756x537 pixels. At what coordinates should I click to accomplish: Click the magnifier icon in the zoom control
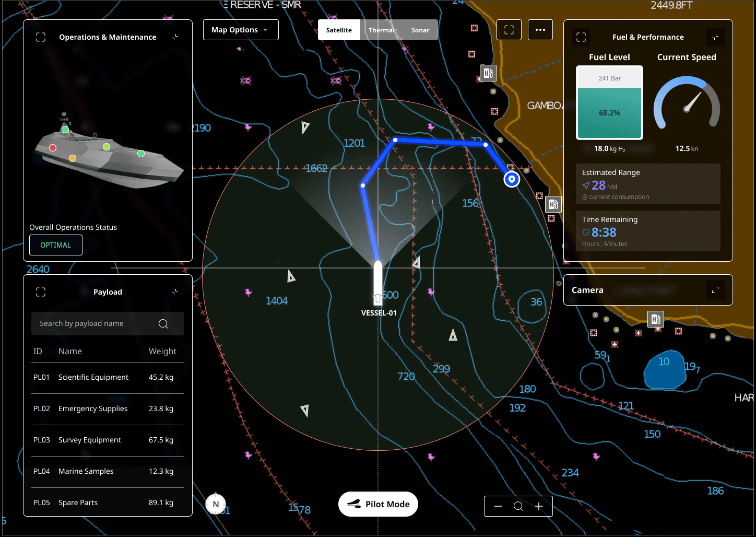coord(518,506)
